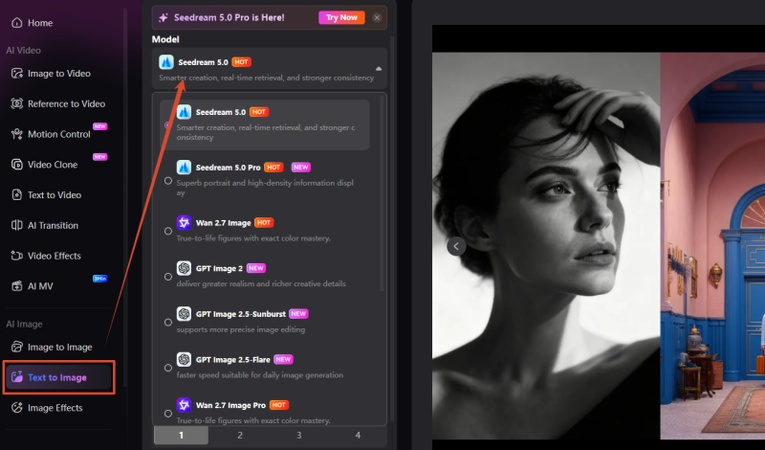Select the Wan 2.7 Image radio button
Image resolution: width=765 pixels, height=450 pixels.
(x=168, y=231)
